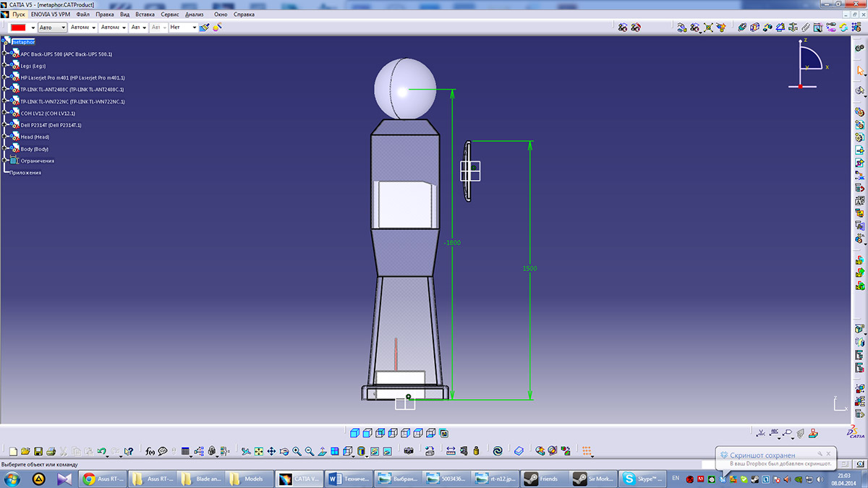Click the Zoom In magnifier icon
Image resolution: width=868 pixels, height=488 pixels.
pos(297,451)
